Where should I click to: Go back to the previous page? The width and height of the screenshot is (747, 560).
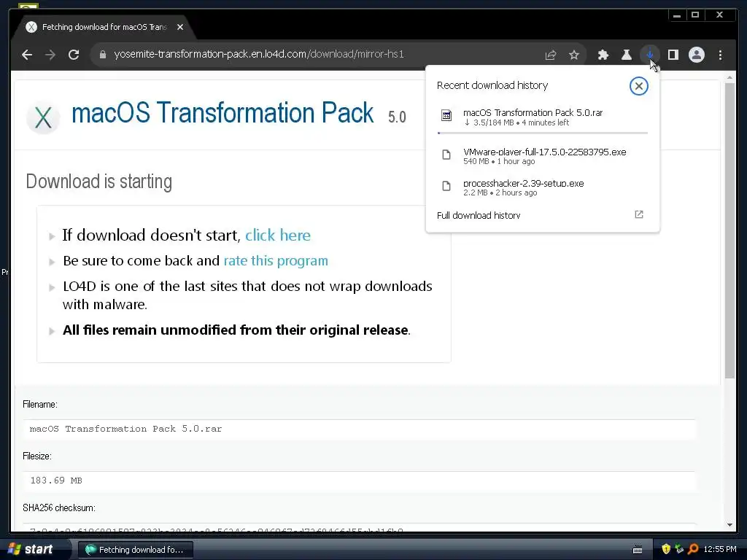(x=27, y=55)
